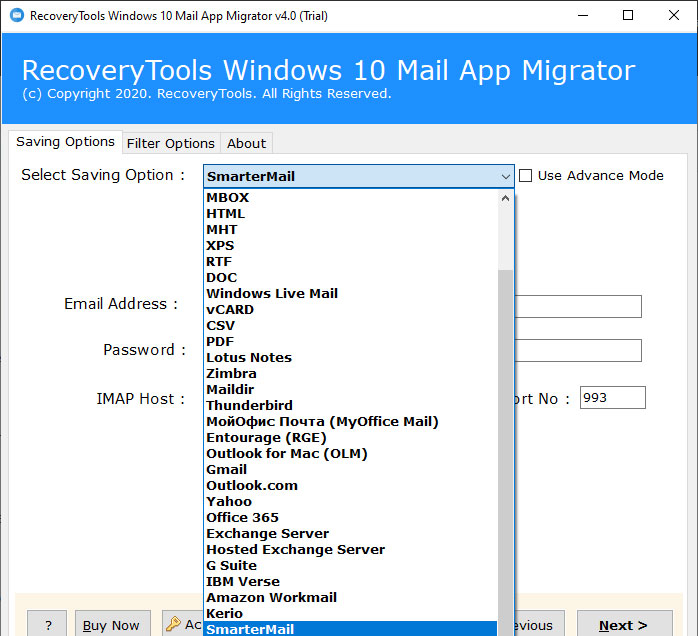The height and width of the screenshot is (636, 698).
Task: Switch to Saving Options tab
Action: (x=65, y=142)
